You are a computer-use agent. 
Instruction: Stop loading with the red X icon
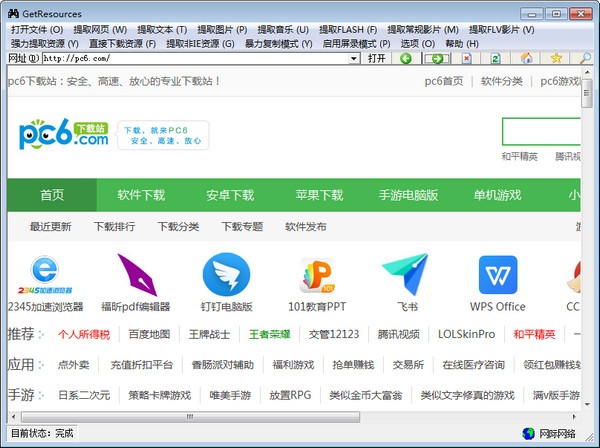click(x=466, y=58)
